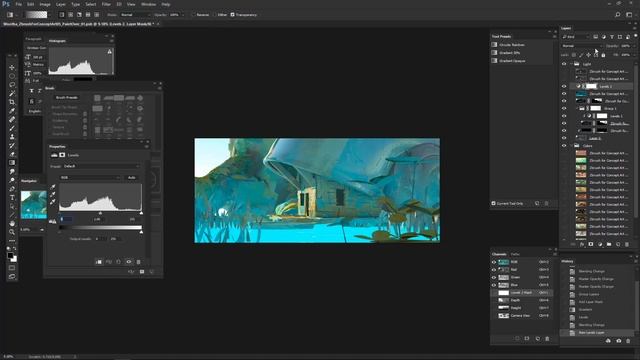Hide the Group 1 layer

coord(564,108)
